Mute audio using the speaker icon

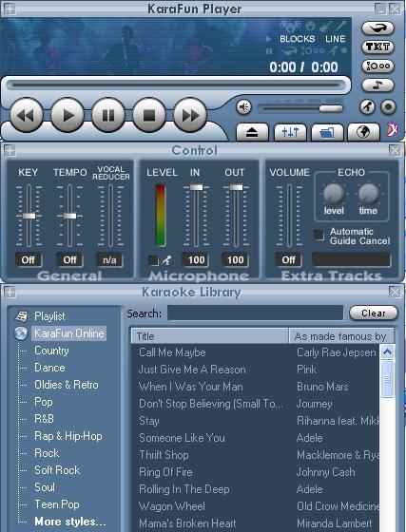tap(243, 107)
